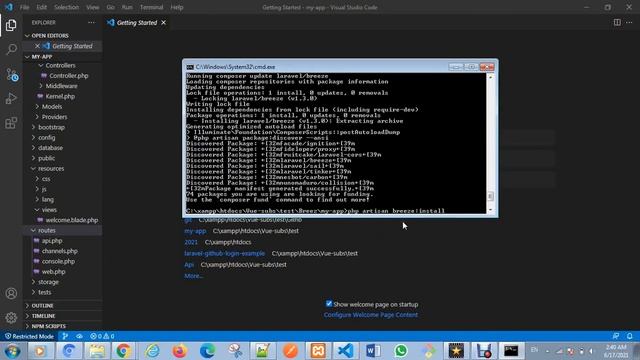Split the editor right
This screenshot has width=640, height=360.
pos(617,22)
